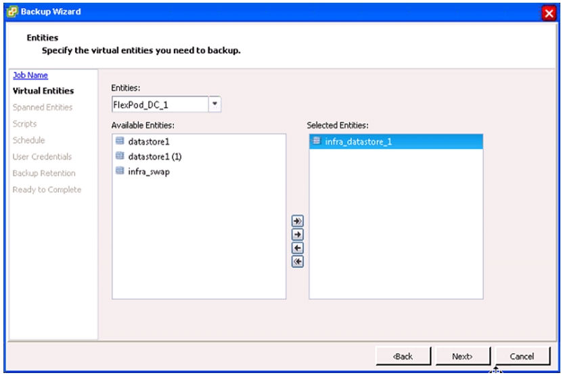Close the Backup Wizard window
This screenshot has width=561, height=392.
548,14
